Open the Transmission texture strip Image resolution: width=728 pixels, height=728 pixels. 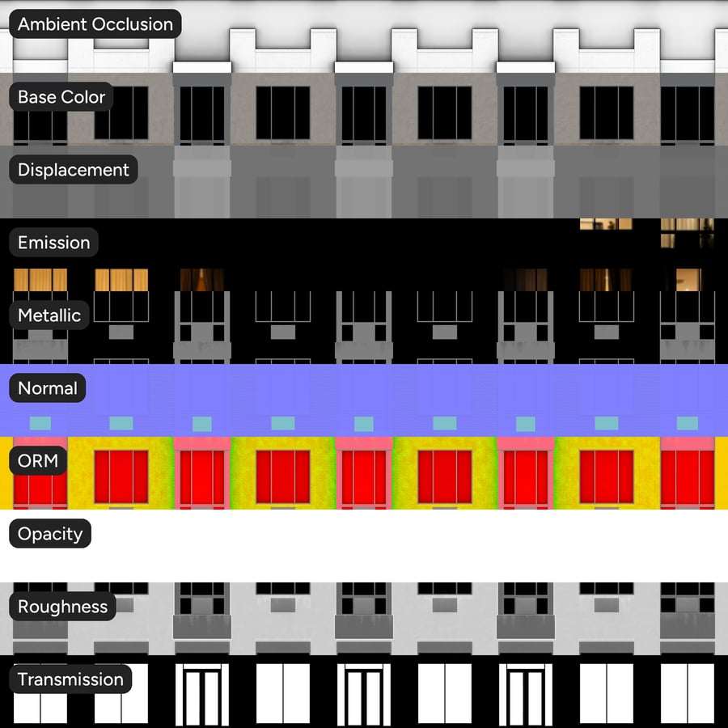(364, 692)
